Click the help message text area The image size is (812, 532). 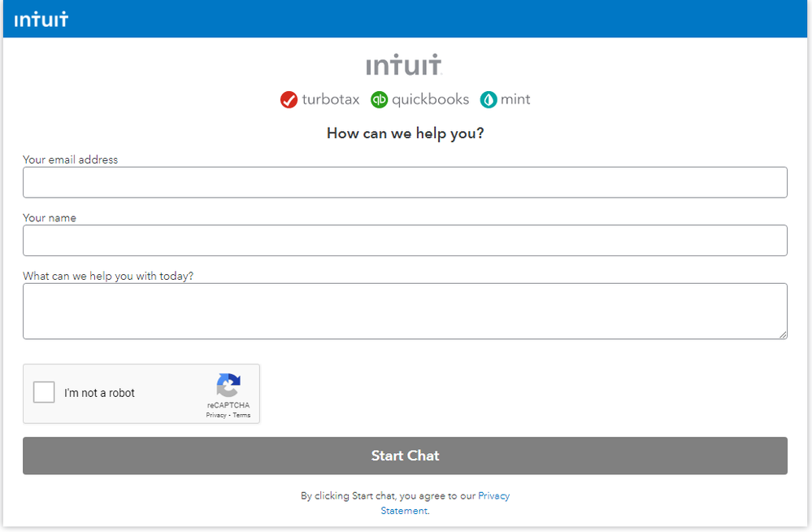(x=405, y=311)
